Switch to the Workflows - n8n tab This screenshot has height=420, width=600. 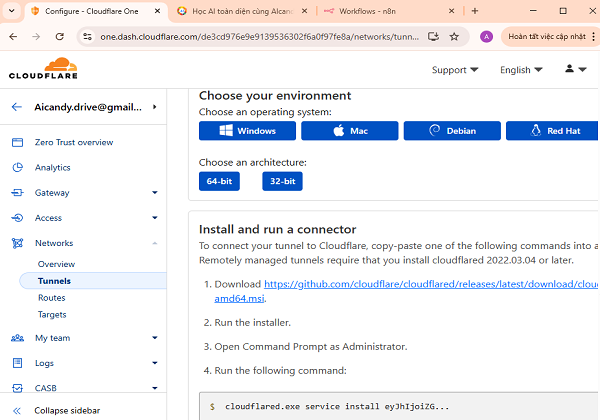pos(389,11)
